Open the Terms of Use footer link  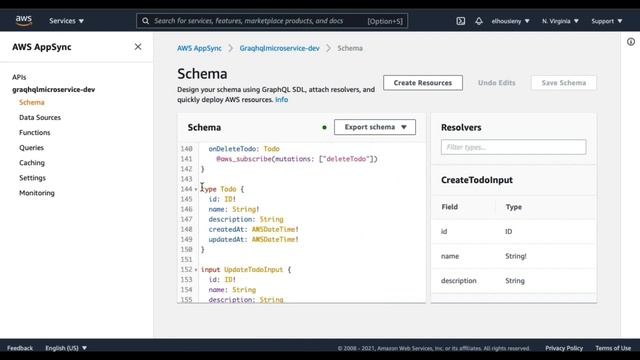click(x=613, y=348)
